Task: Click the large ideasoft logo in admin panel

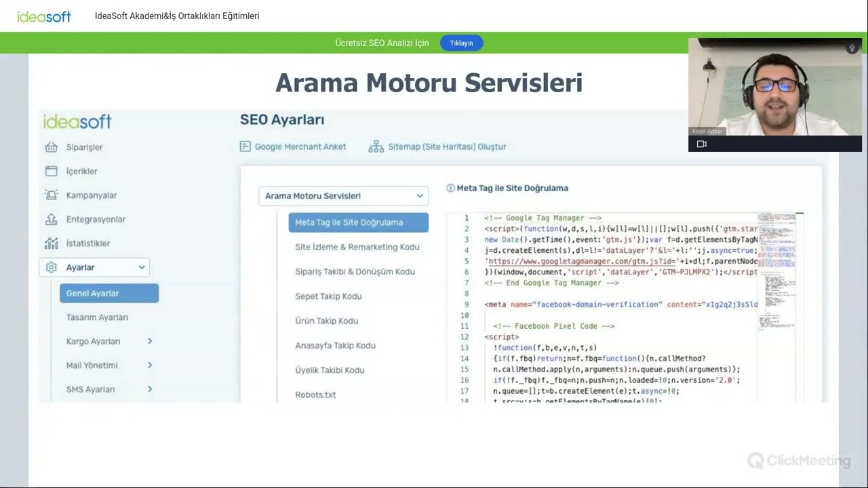Action: point(77,121)
